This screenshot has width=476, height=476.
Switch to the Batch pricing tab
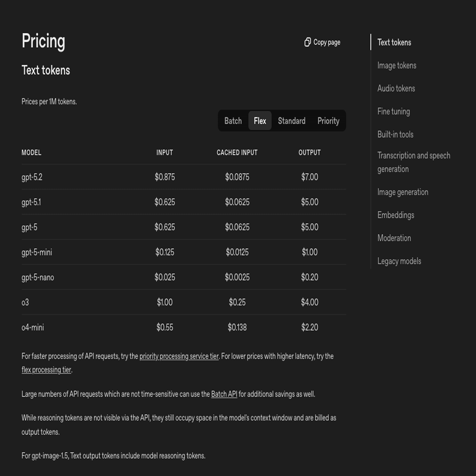click(x=233, y=121)
